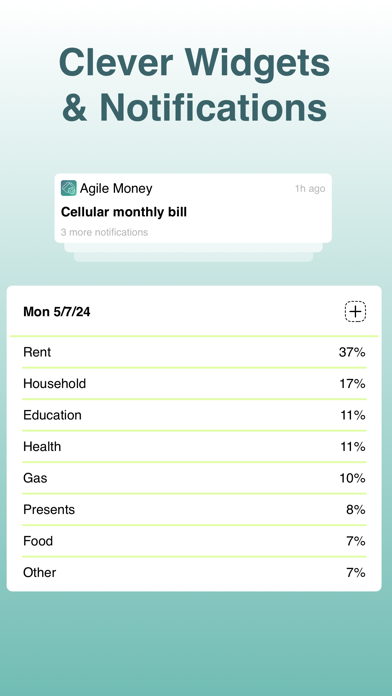The height and width of the screenshot is (696, 392).
Task: Tap the Other category row
Action: point(194,573)
